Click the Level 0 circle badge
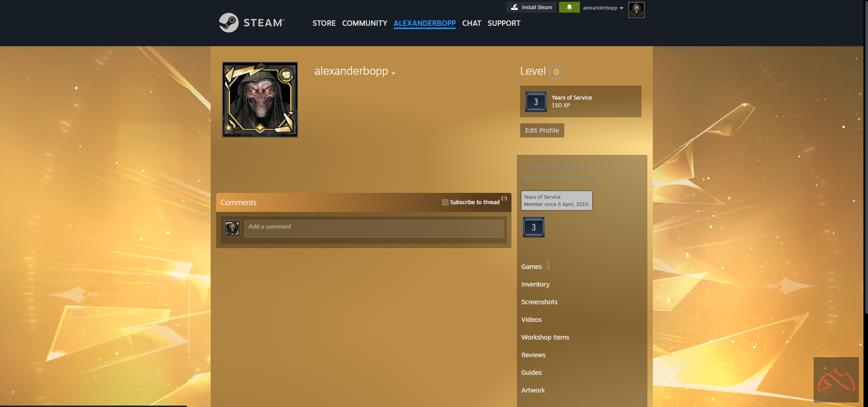Screen dimensions: 868x407 [x=556, y=72]
